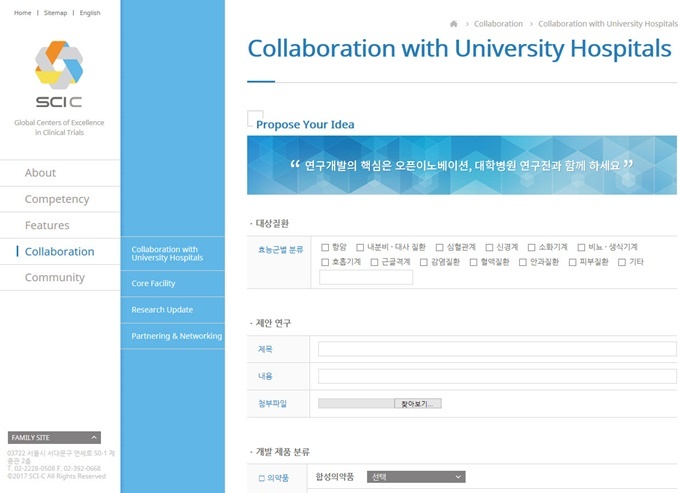Image resolution: width=680 pixels, height=493 pixels.
Task: Select Partnering & Networking submenu item
Action: [x=176, y=336]
